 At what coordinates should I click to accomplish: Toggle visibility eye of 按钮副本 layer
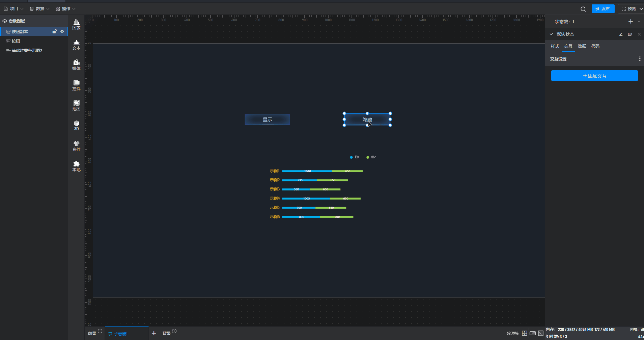62,31
